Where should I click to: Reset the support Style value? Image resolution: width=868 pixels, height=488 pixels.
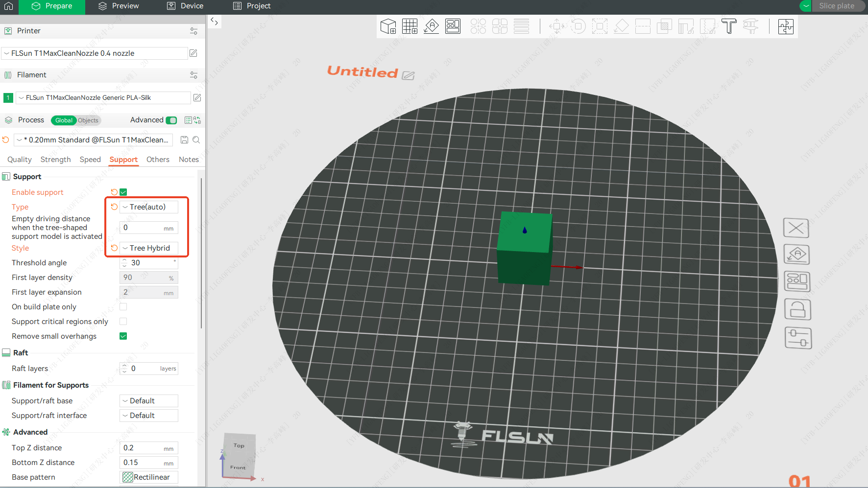[114, 248]
